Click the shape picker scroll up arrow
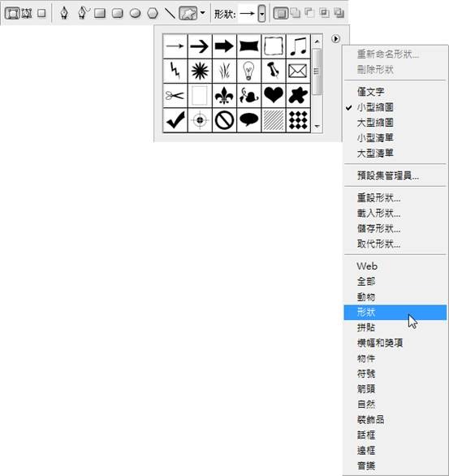 point(317,41)
